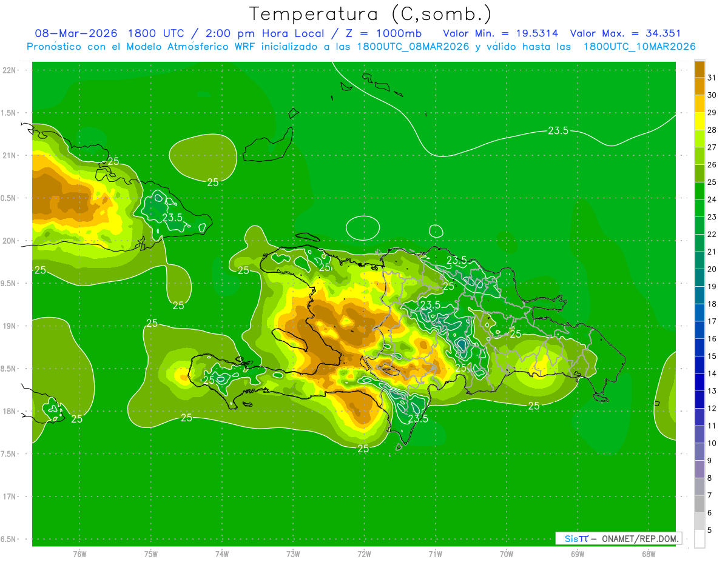Click the "19N" latitude axis label
The width and height of the screenshot is (728, 562).
click(10, 326)
